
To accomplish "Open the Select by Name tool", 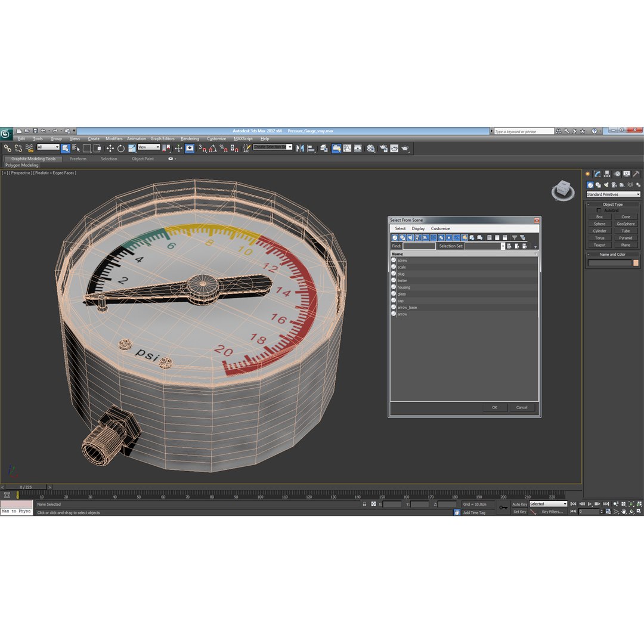I will click(x=76, y=148).
